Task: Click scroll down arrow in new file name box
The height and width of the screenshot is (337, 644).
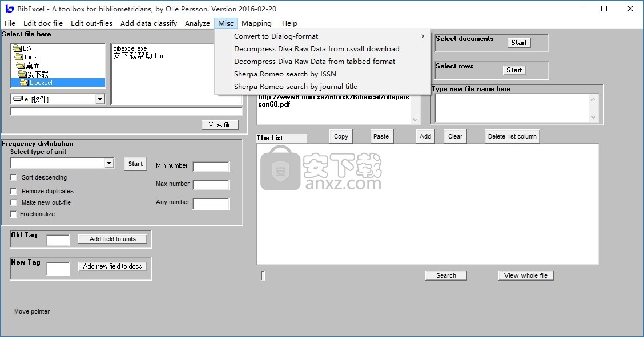Action: tap(594, 117)
